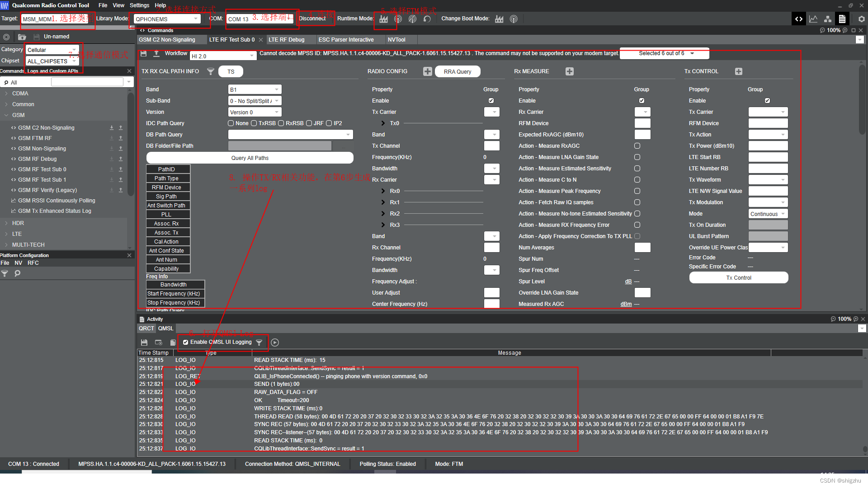Open filter icon beside TX RX CAL PATH INFO
Viewport: 868px width, 488px height.
(211, 71)
